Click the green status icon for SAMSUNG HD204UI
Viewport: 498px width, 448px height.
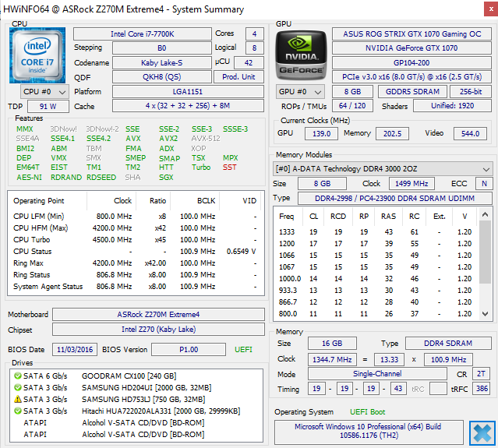(x=18, y=388)
